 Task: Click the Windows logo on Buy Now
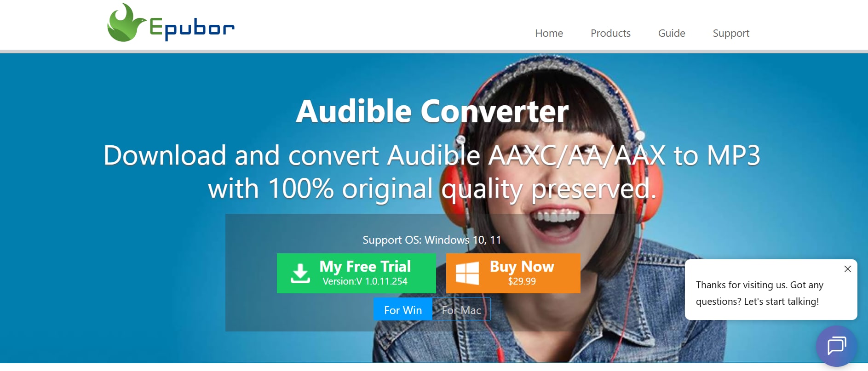[x=467, y=273]
